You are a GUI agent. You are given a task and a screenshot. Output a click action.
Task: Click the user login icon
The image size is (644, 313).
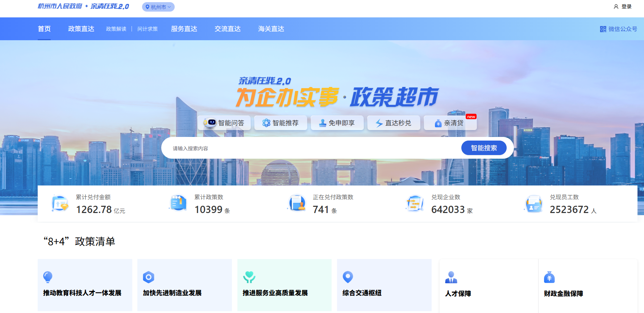616,7
